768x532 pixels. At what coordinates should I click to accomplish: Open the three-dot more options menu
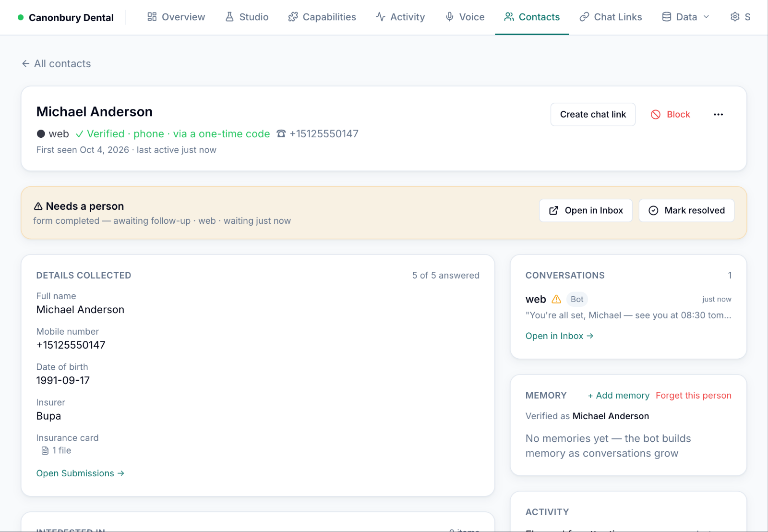(x=718, y=114)
